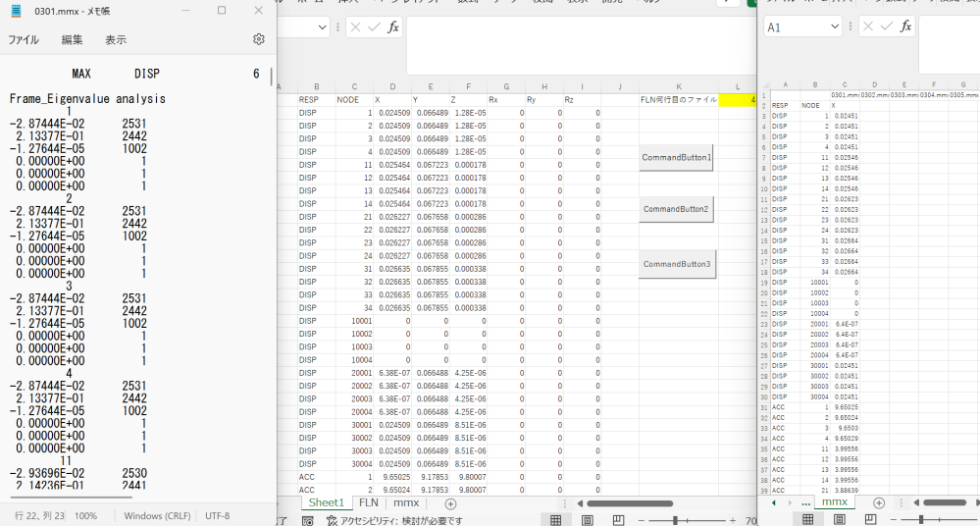Open Notepad settings gear icon
980x526 pixels.
pyautogui.click(x=259, y=39)
